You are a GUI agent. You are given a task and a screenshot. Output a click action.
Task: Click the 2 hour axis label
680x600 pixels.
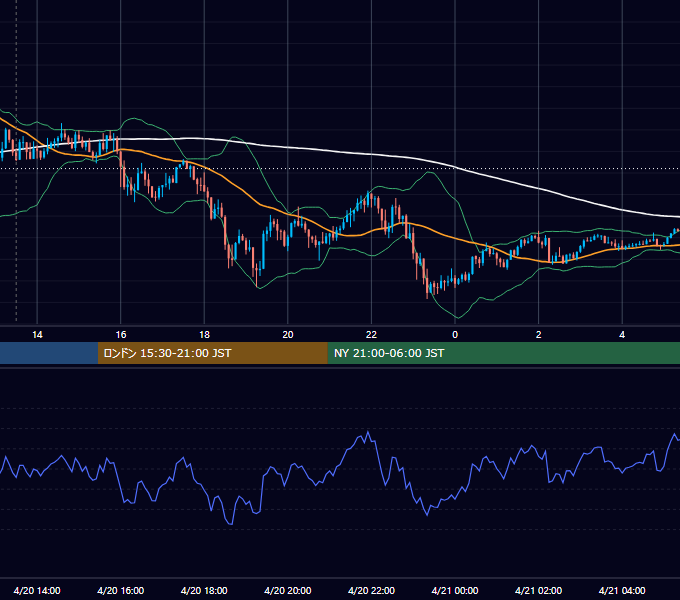coord(539,335)
